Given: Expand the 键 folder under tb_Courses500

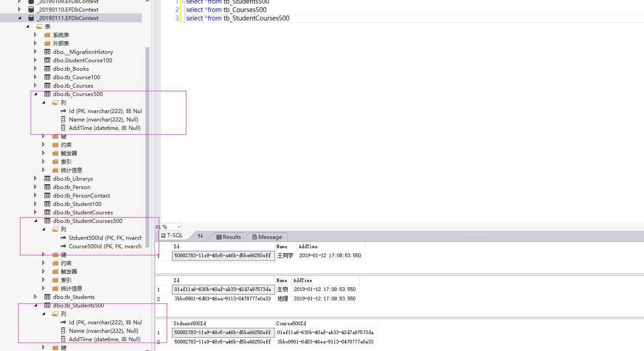Looking at the screenshot, I should (44, 137).
